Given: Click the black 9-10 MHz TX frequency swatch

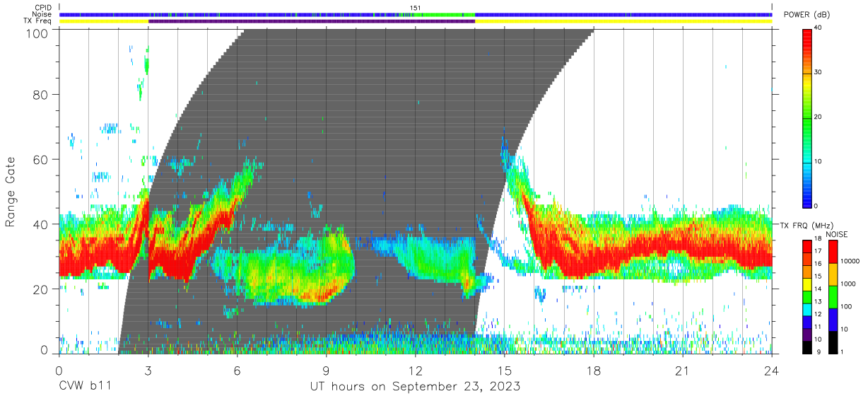Looking at the screenshot, I should click(x=807, y=346).
